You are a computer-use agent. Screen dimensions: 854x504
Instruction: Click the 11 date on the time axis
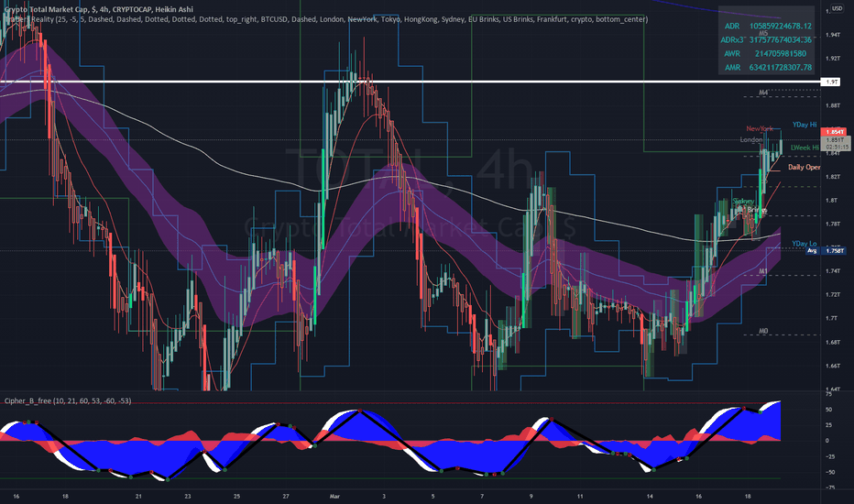pos(580,497)
